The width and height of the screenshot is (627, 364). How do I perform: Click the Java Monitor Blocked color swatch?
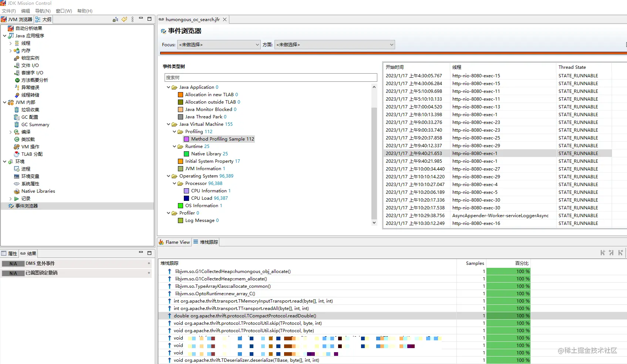click(181, 109)
